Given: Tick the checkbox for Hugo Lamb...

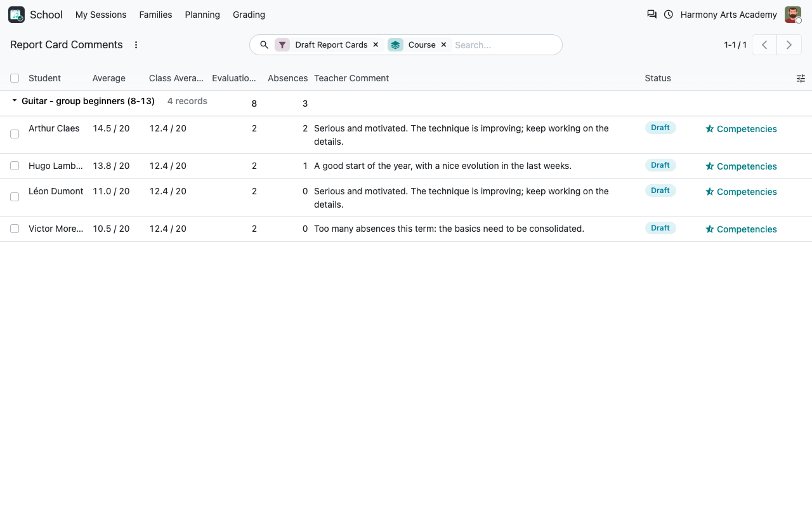Looking at the screenshot, I should coord(15,166).
